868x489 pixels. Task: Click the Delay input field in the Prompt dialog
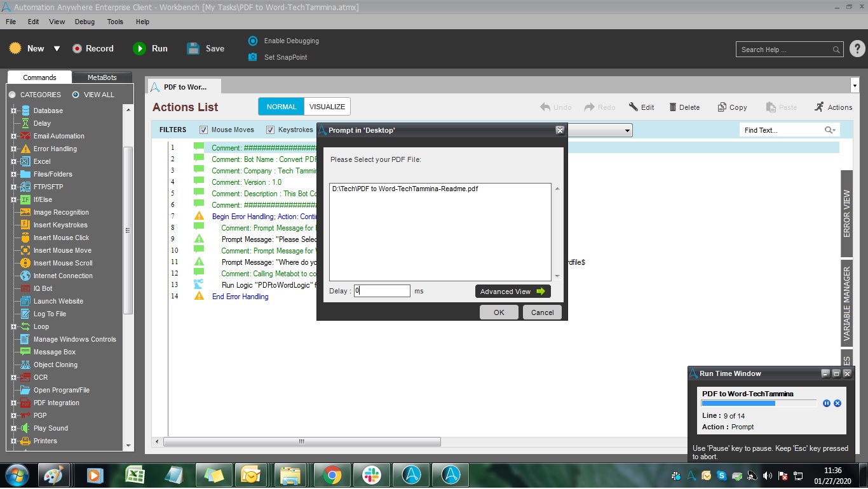382,291
